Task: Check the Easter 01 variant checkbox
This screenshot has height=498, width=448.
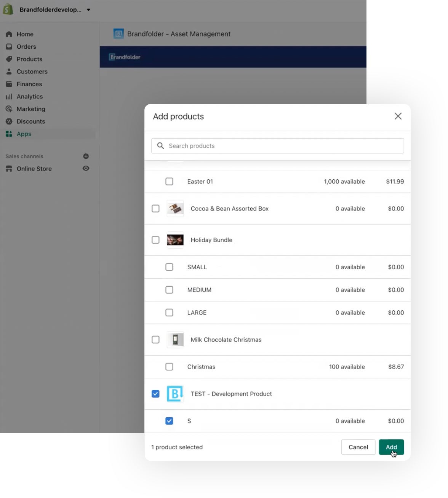Action: [169, 182]
